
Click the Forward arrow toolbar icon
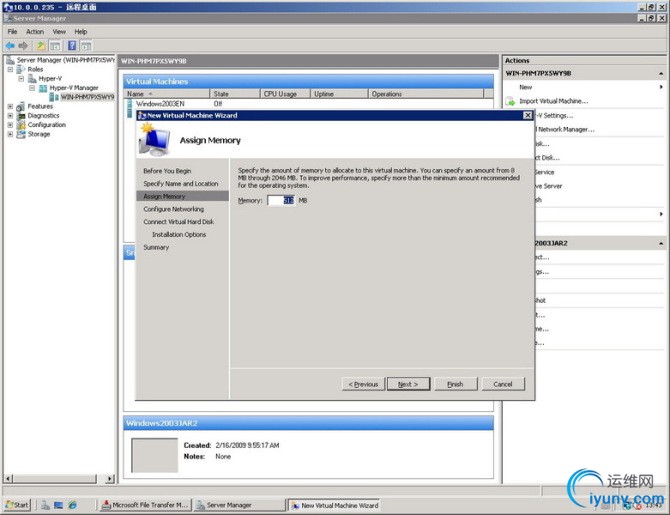point(23,46)
